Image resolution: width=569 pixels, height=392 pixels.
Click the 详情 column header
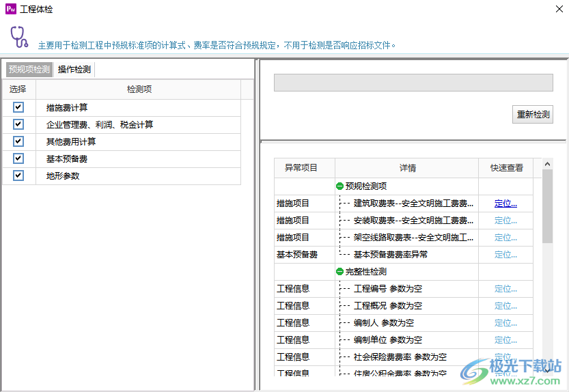coord(407,168)
